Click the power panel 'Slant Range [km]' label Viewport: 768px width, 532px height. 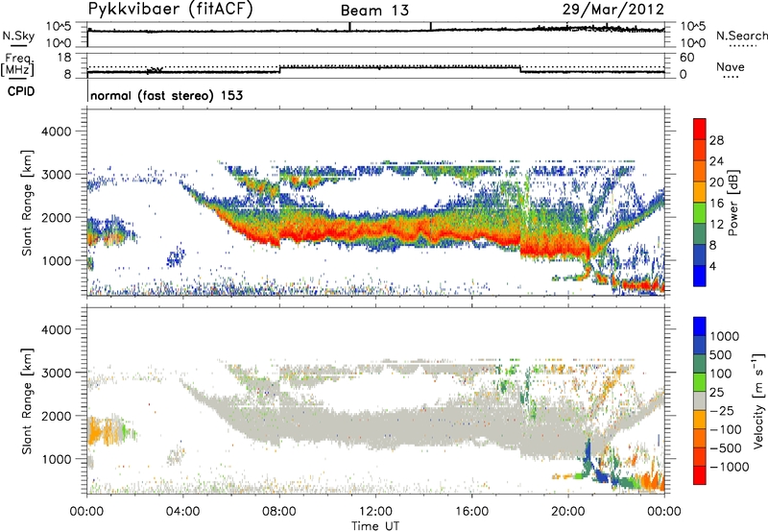click(x=27, y=203)
